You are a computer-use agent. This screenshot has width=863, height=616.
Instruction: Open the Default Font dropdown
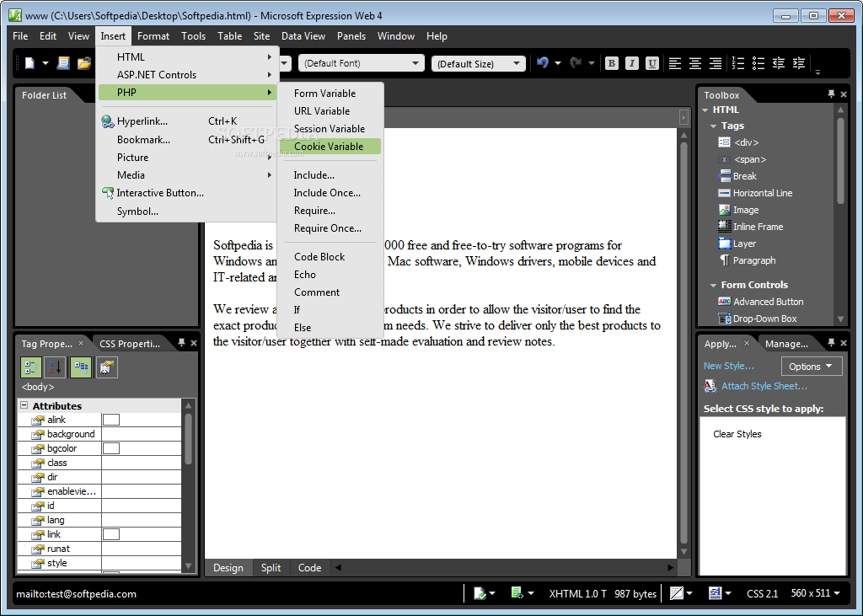point(415,63)
